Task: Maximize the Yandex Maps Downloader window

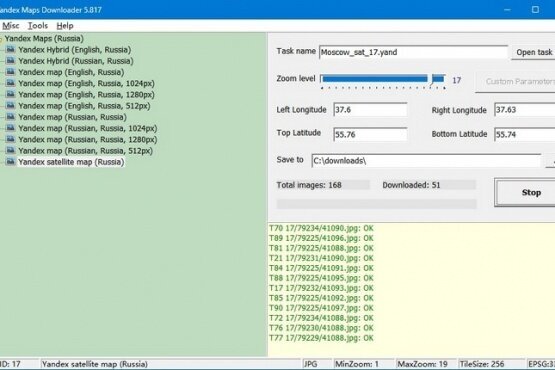Action: [x=535, y=10]
